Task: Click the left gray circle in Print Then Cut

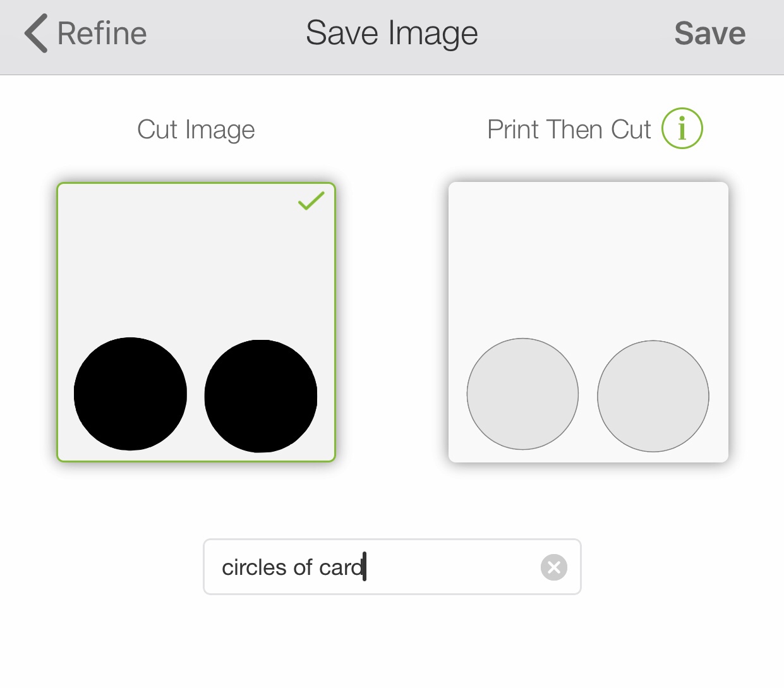Action: tap(522, 394)
